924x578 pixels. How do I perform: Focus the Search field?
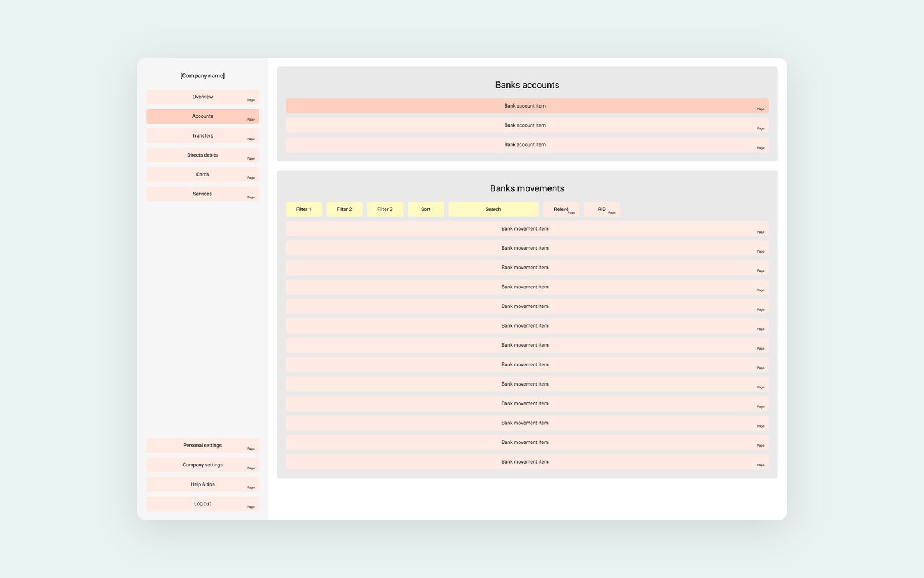pyautogui.click(x=493, y=209)
